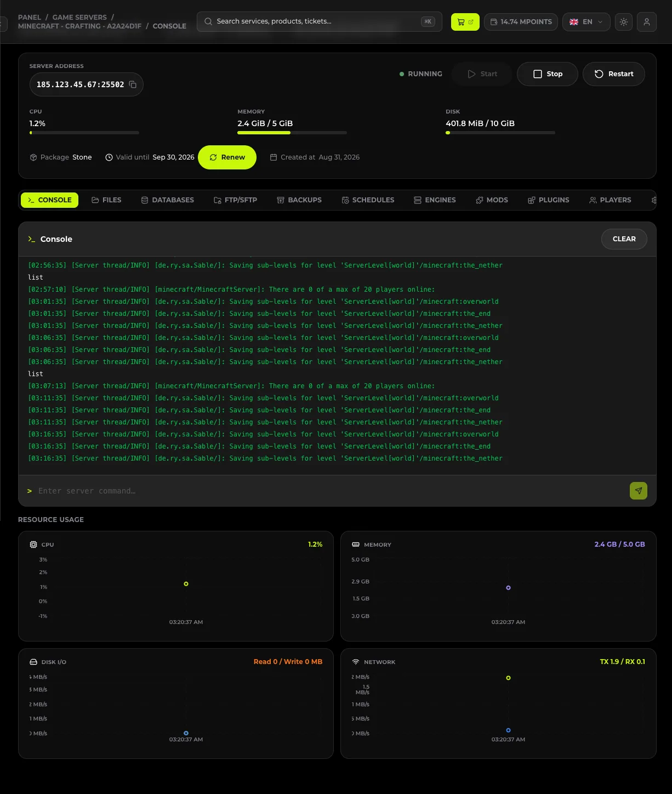Clear the console output
Screen dimensions: 672x794
point(624,239)
